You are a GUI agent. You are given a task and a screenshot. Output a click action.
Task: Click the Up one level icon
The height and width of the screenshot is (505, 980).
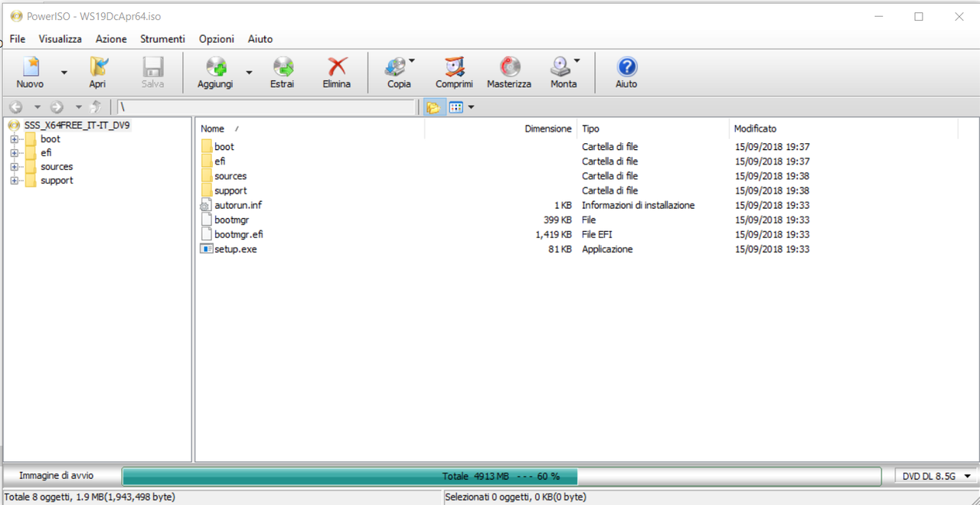coord(96,107)
